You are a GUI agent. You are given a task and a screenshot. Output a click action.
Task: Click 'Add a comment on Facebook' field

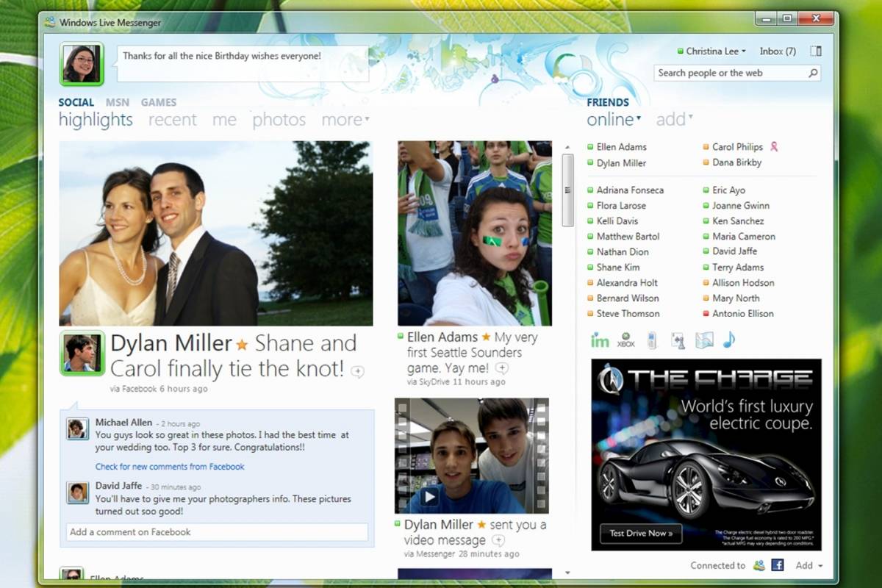pos(218,532)
